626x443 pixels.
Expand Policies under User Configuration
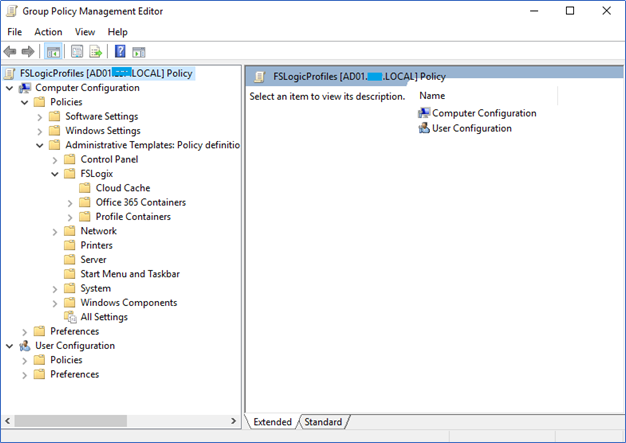click(x=24, y=361)
